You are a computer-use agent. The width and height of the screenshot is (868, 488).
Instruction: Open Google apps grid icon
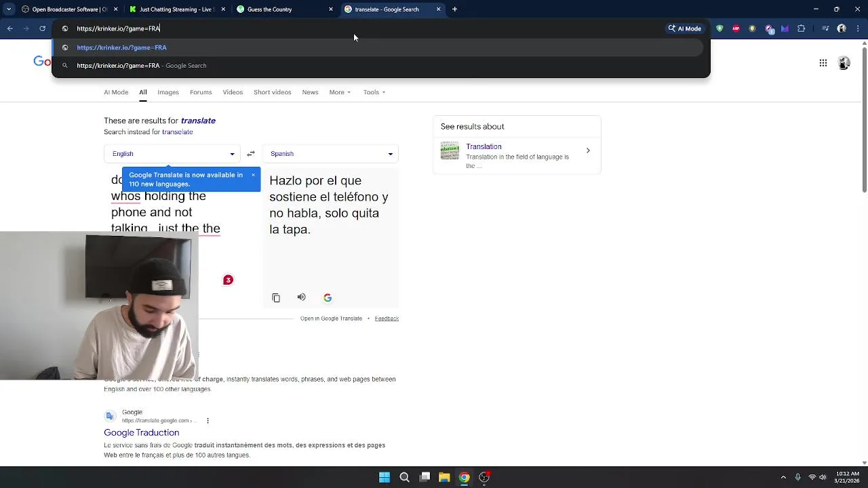823,63
